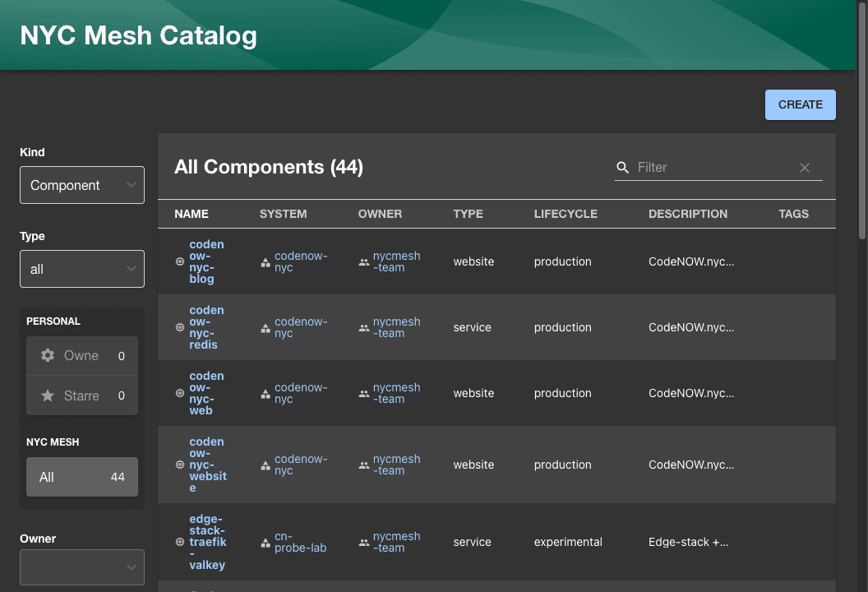Viewport: 868px width, 592px height.
Task: Open codenow-nyc system in the blog row
Action: [301, 261]
